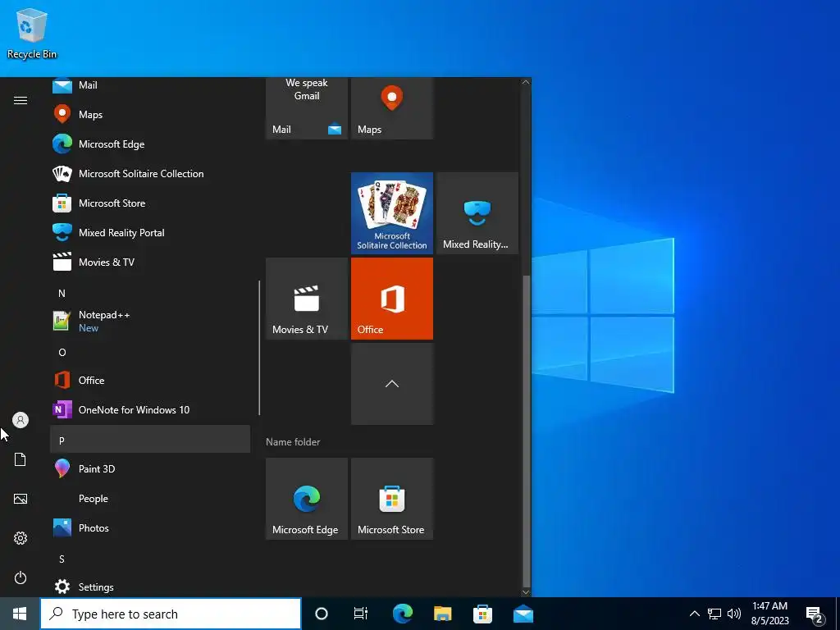Viewport: 840px width, 630px height.
Task: Select the letter P section header
Action: coord(150,440)
